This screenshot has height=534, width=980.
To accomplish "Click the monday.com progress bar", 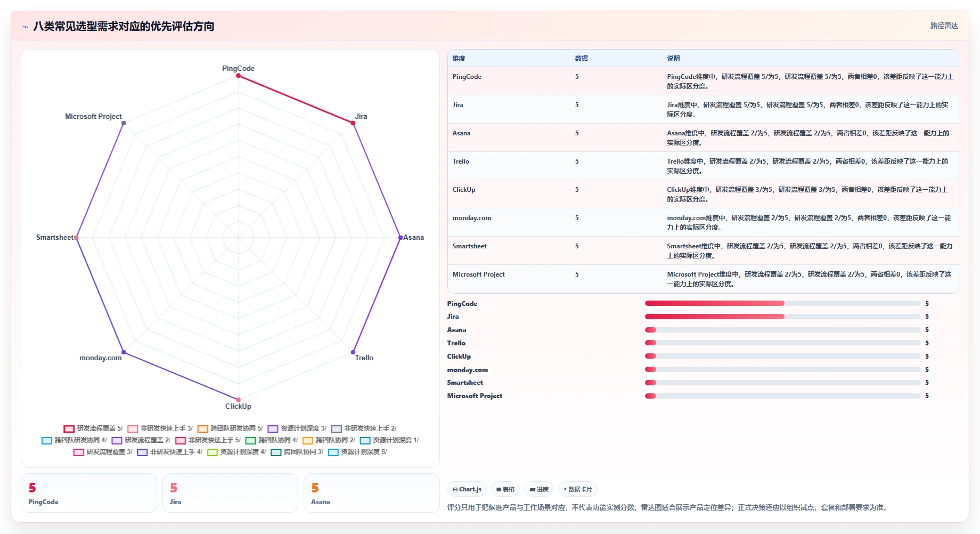I will pos(782,369).
